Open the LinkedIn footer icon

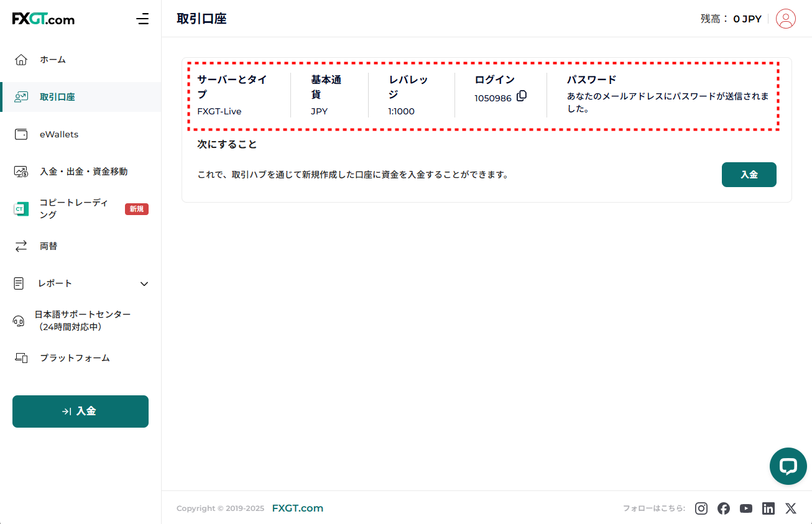tap(768, 508)
